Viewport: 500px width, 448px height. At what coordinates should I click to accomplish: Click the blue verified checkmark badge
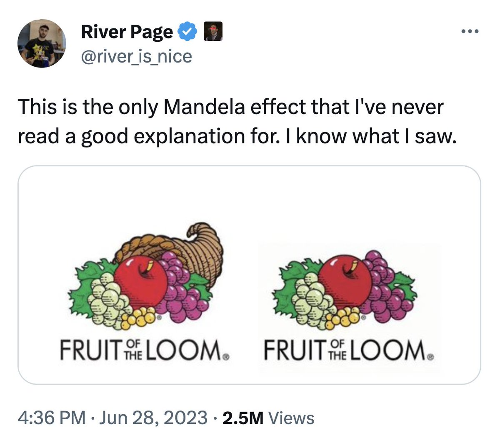188,32
